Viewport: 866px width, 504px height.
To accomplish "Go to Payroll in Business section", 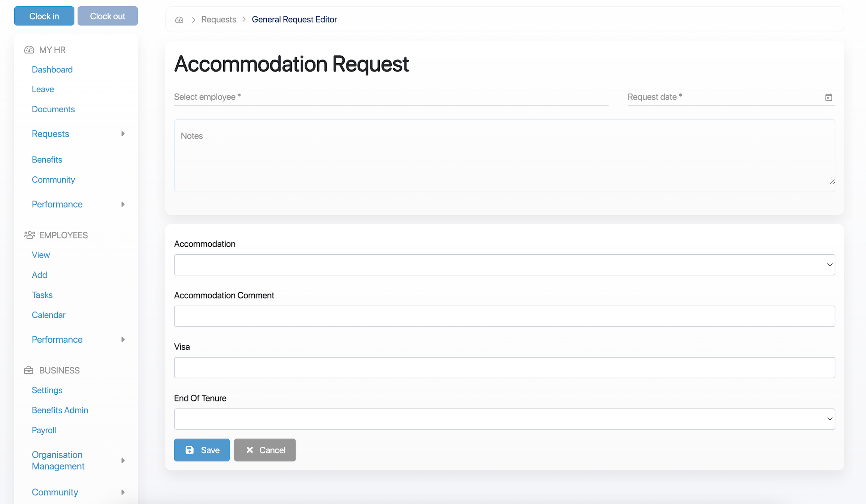I will click(44, 430).
